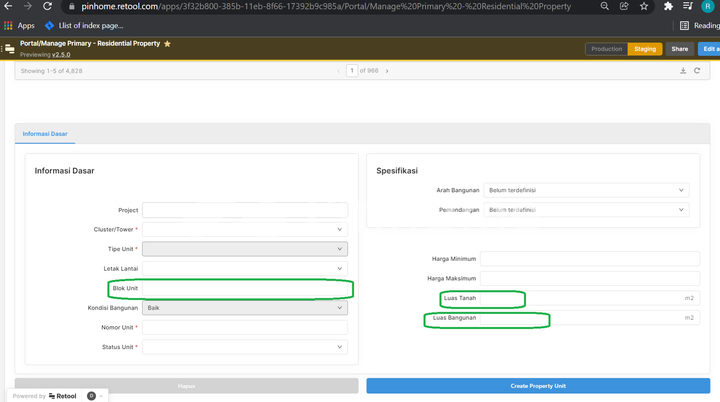Open the Letak Lantai dropdown
This screenshot has height=402, width=720.
click(245, 268)
